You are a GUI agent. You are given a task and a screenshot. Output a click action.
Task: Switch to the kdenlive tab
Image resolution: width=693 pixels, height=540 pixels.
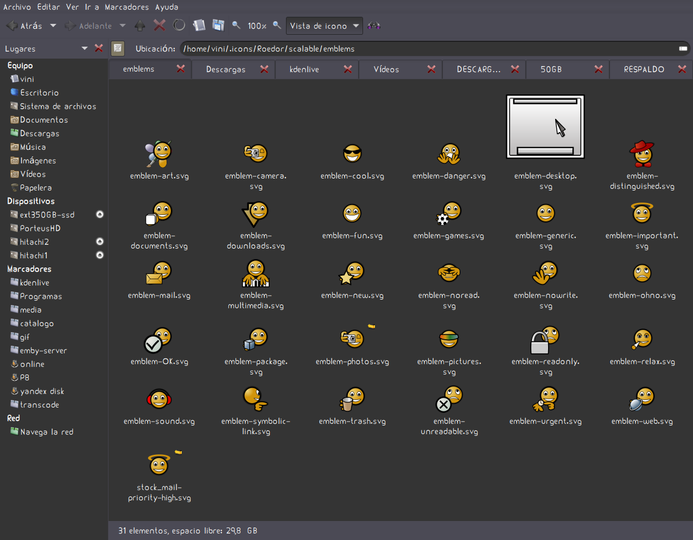pos(304,69)
